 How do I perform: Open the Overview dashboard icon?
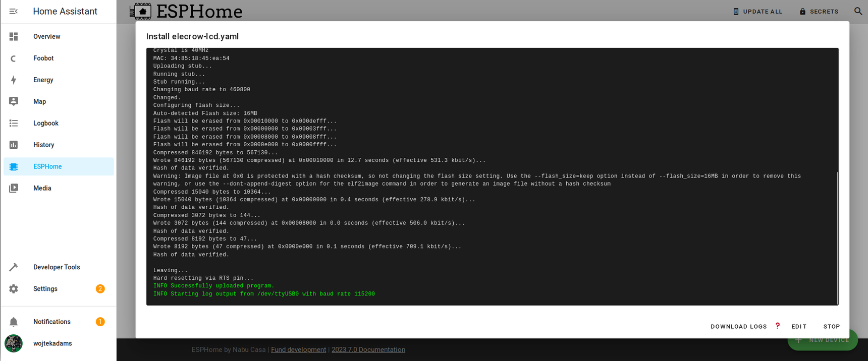click(14, 36)
